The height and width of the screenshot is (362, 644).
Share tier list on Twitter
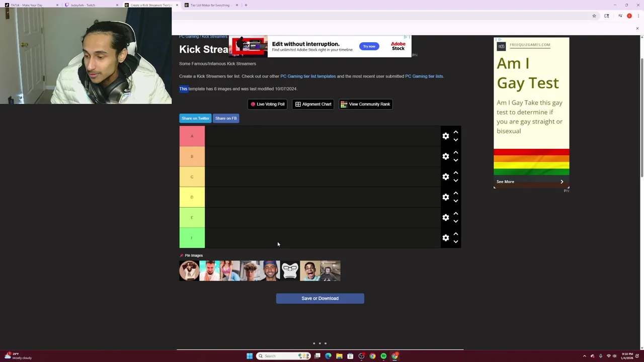[195, 118]
